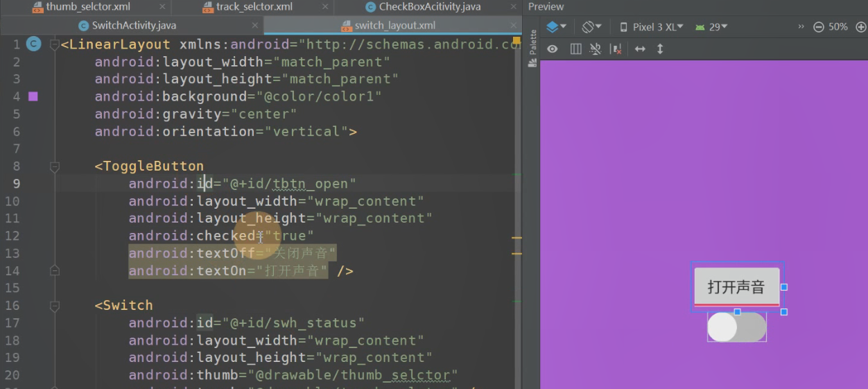
Task: Zoom out the layout preview
Action: pos(819,27)
